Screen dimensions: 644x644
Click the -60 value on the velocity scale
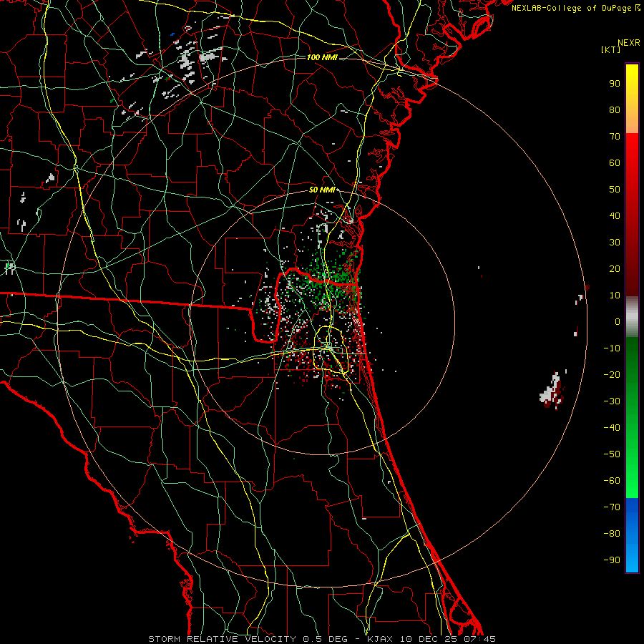click(x=612, y=481)
